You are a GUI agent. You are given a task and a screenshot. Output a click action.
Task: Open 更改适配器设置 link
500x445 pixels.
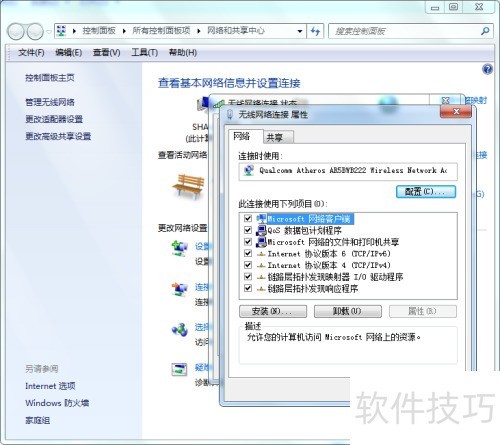point(54,119)
